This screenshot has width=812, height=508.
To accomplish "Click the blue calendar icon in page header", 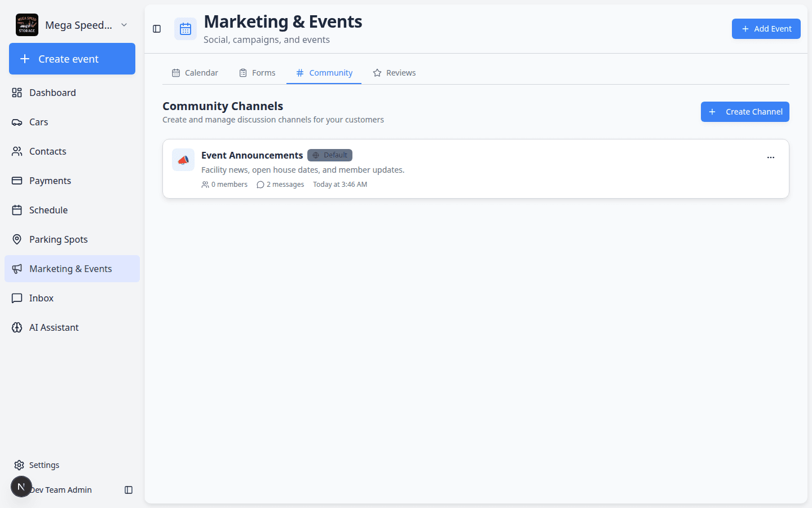I will [x=186, y=29].
